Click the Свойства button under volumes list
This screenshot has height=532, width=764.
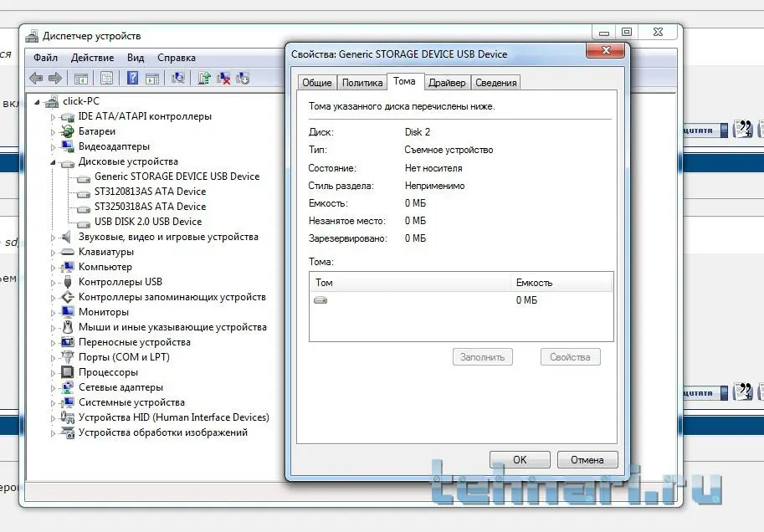point(570,356)
